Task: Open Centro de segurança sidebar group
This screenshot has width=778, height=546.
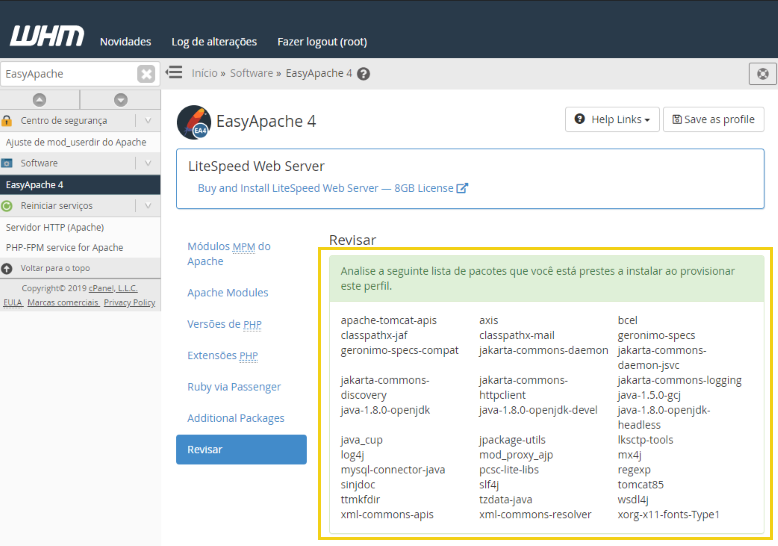Action: 64,121
